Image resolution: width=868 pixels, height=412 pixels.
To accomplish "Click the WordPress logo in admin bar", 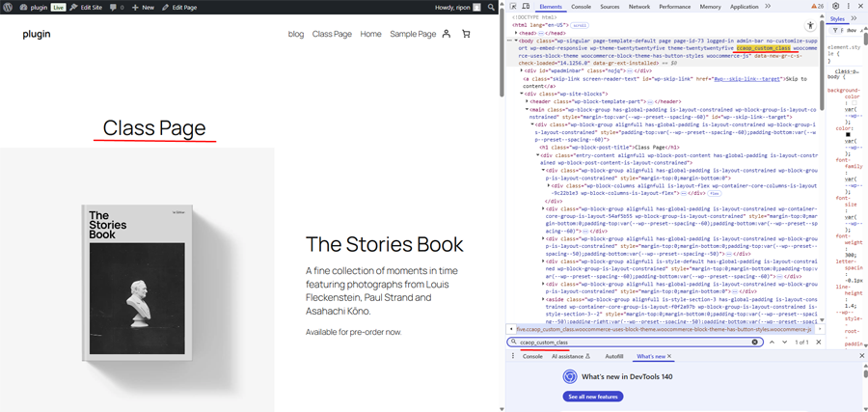I will [x=8, y=7].
